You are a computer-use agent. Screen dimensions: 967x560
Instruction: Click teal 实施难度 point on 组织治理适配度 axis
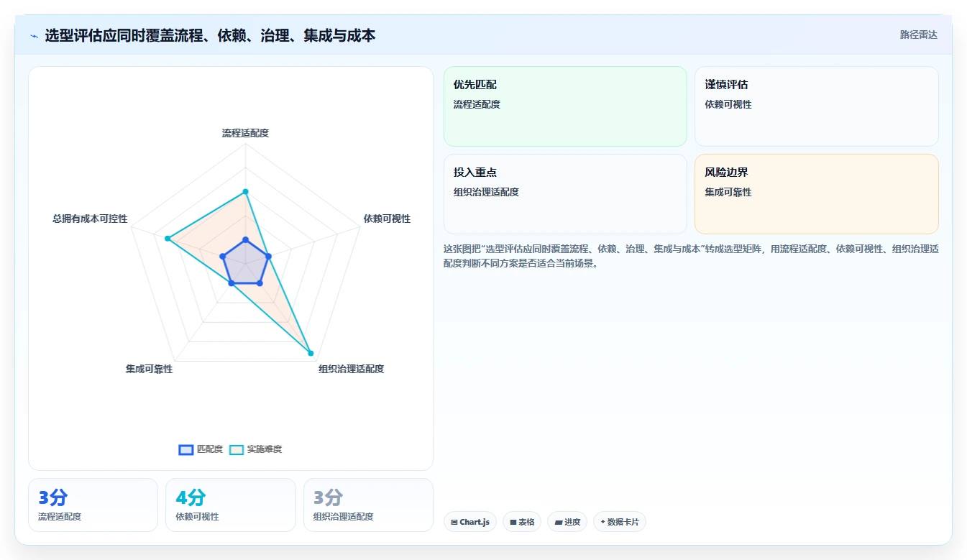point(311,353)
